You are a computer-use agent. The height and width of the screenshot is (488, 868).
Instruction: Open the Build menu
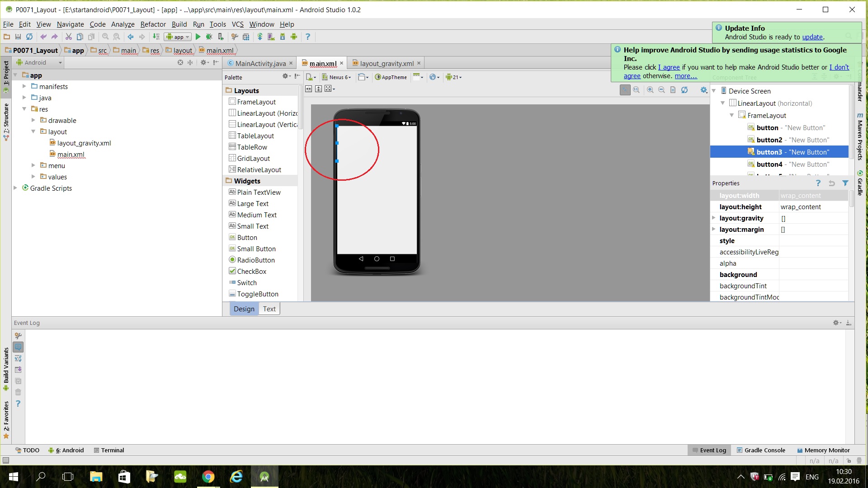(x=179, y=24)
